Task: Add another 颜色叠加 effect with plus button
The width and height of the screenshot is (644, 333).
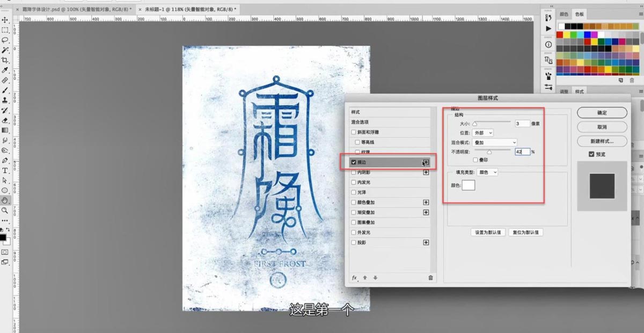Action: click(x=426, y=202)
